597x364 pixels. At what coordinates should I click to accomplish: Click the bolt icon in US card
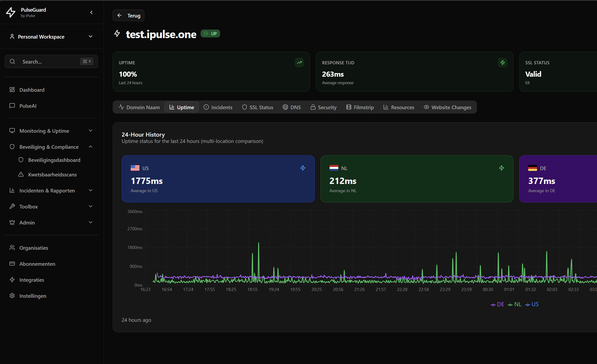tap(303, 168)
